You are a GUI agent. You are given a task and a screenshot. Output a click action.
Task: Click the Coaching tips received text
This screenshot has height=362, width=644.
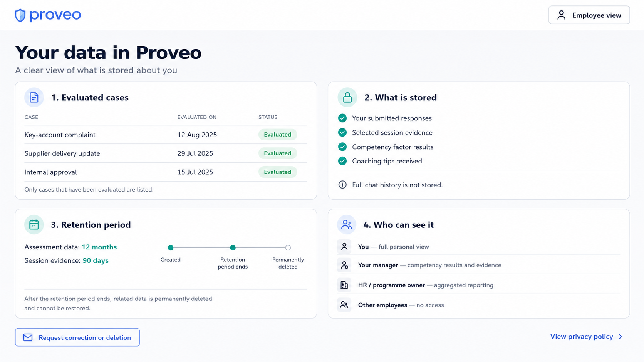387,161
